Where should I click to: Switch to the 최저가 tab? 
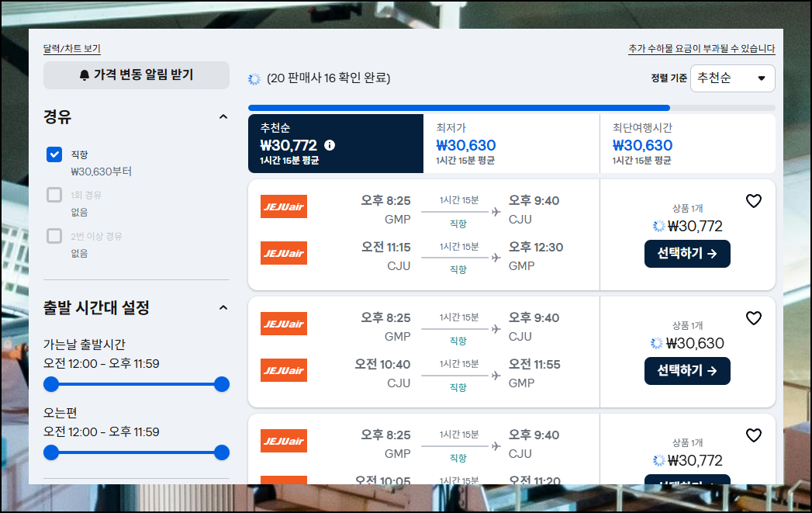pos(512,144)
